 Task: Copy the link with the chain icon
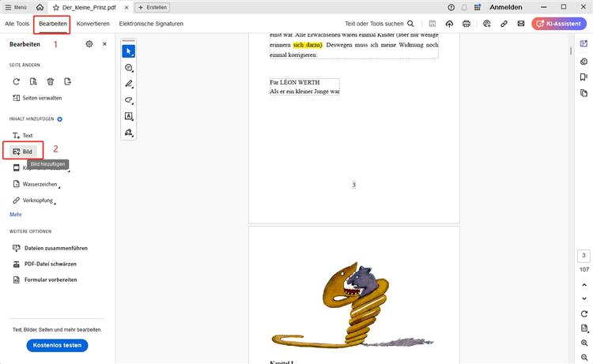[504, 24]
